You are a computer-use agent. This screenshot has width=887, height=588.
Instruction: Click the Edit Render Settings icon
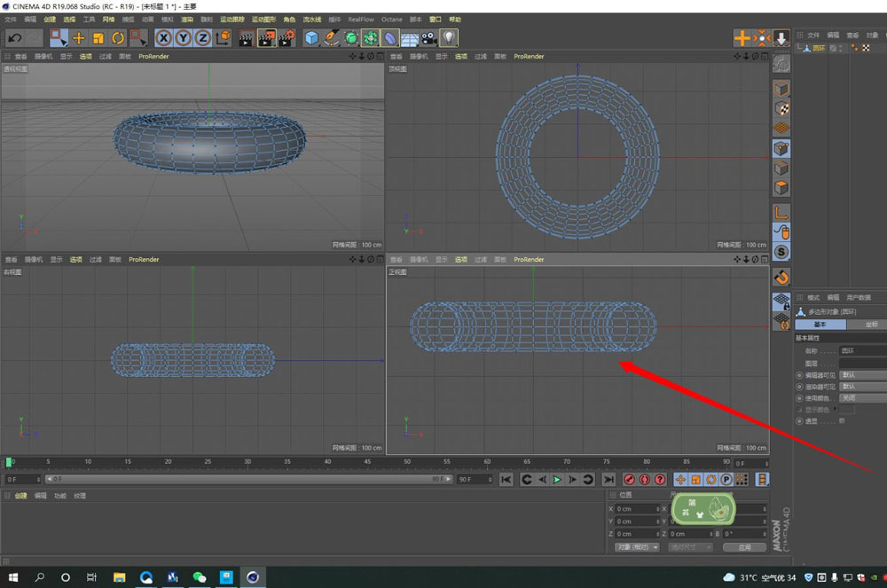(287, 37)
